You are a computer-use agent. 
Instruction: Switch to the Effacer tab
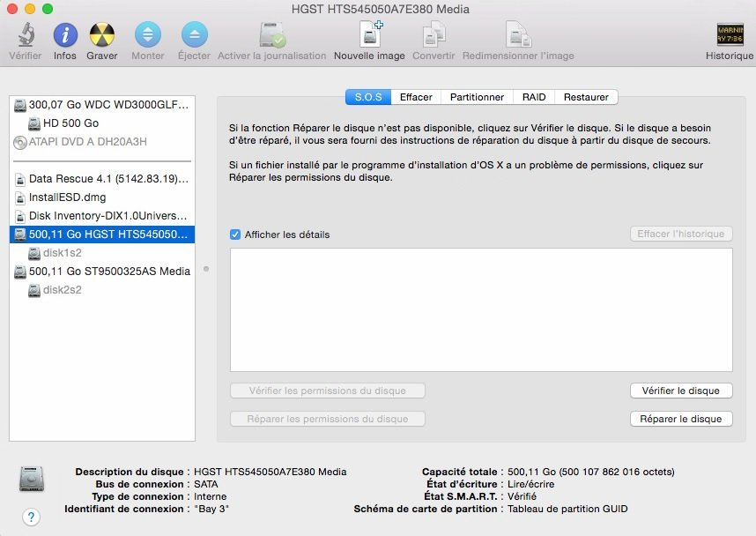[x=415, y=97]
